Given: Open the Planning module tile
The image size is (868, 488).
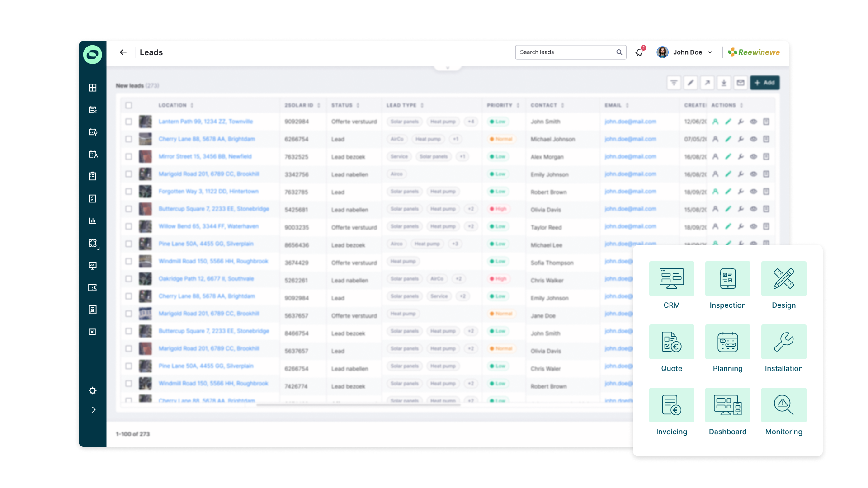Looking at the screenshot, I should point(727,342).
